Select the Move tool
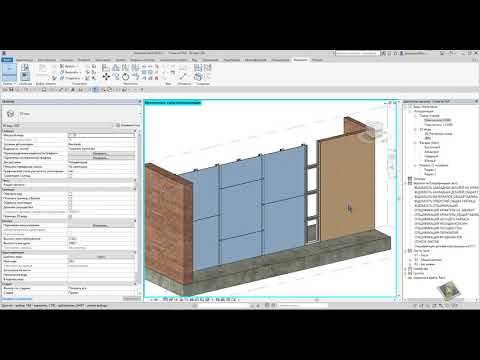The image size is (480, 360). point(106,77)
